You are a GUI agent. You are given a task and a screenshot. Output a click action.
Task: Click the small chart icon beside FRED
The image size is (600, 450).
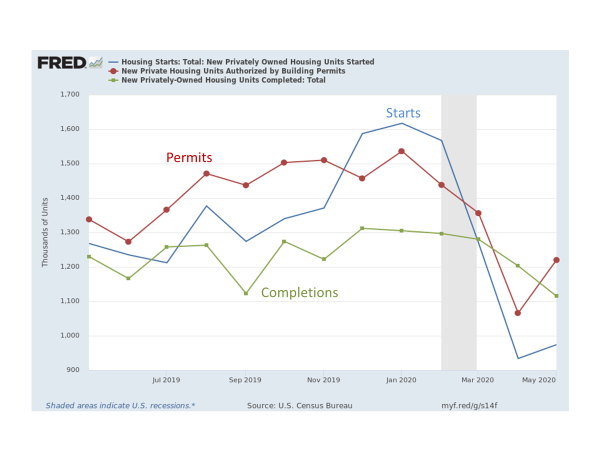coord(96,62)
